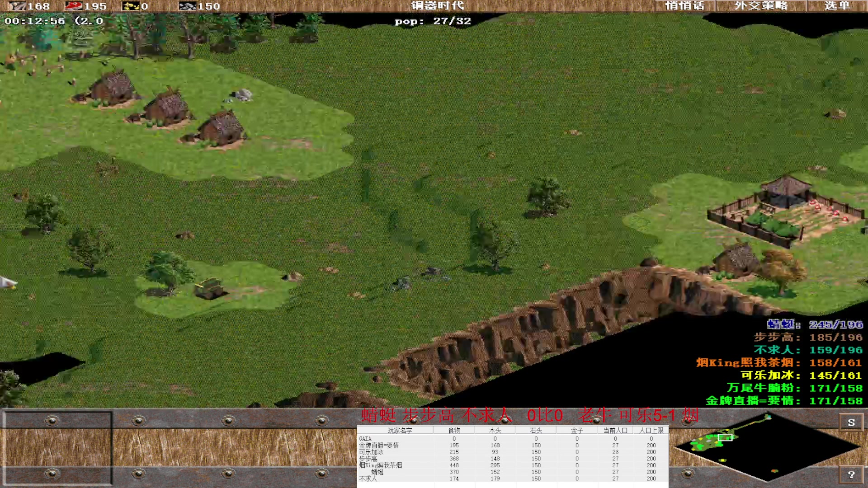Click the mini-map at the bottom right
Image resolution: width=868 pixels, height=488 pixels.
tap(767, 447)
